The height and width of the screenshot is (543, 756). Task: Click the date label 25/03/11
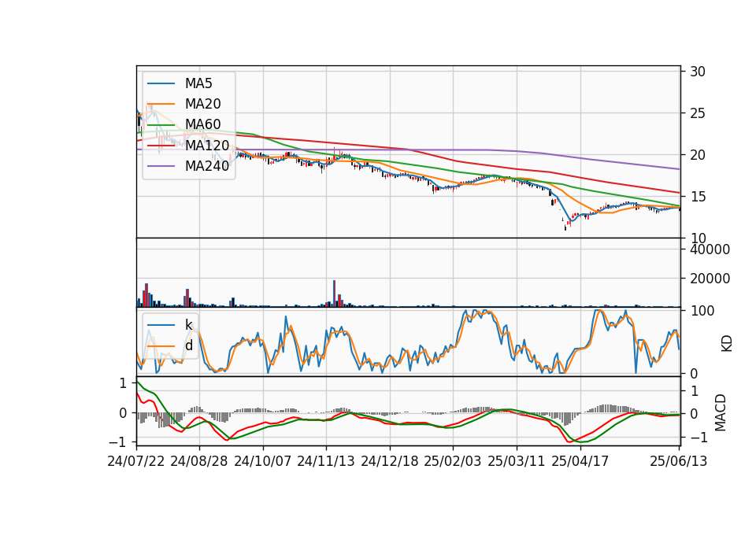[517, 461]
